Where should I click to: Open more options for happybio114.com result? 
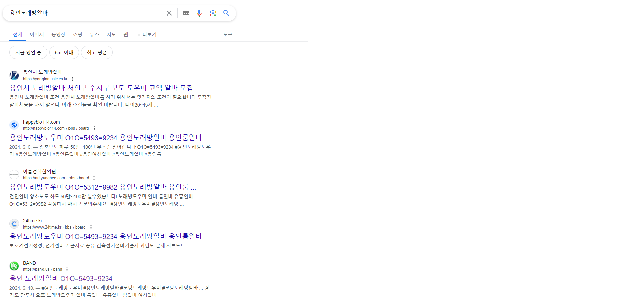(x=94, y=128)
